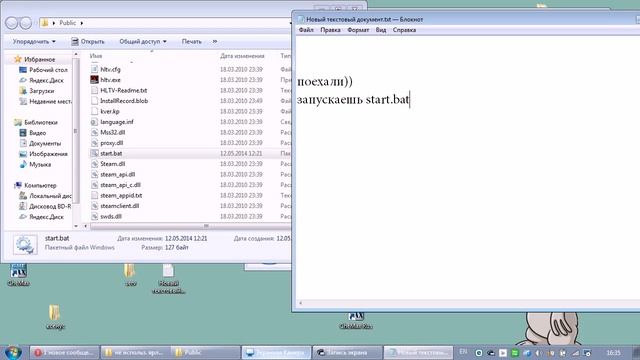The width and height of the screenshot is (640, 360).
Task: Click the hltv.cfg file icon
Action: click(94, 69)
